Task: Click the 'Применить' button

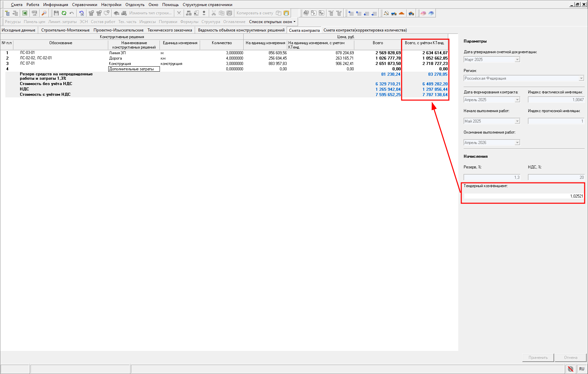Action: tap(538, 358)
